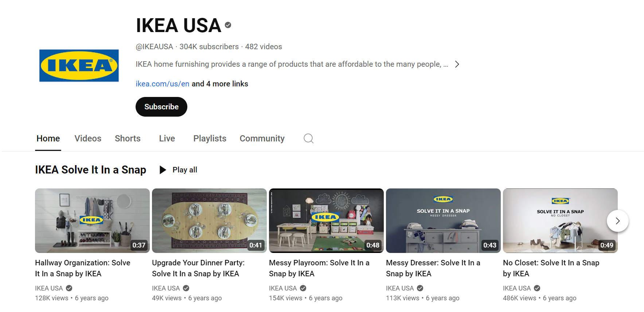Open the Messy Dresser video thumbnail
644x312 pixels.
(443, 221)
